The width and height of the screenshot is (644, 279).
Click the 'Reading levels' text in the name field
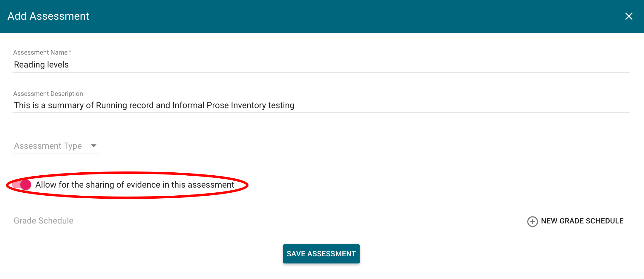41,65
